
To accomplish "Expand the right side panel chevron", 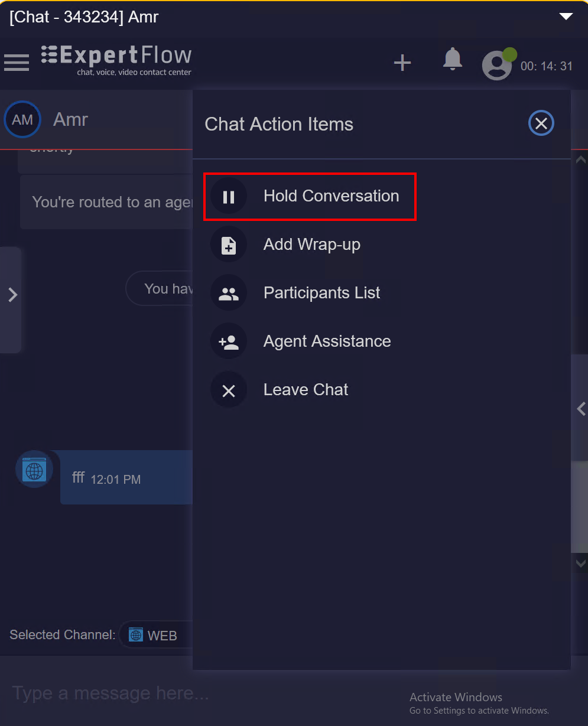I will [581, 409].
